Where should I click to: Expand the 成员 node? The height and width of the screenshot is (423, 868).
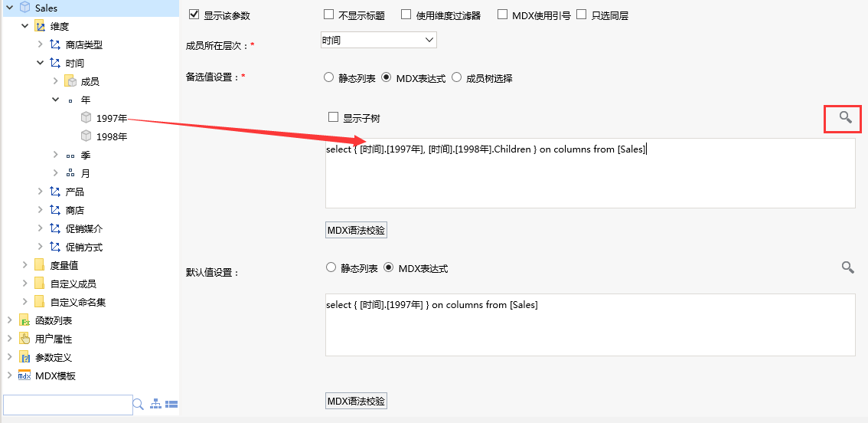point(55,81)
